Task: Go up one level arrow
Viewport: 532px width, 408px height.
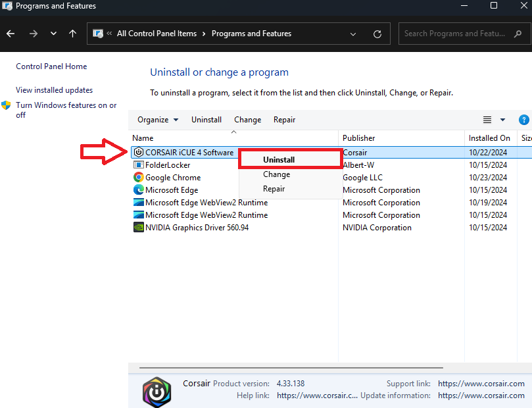Action: pyautogui.click(x=72, y=34)
